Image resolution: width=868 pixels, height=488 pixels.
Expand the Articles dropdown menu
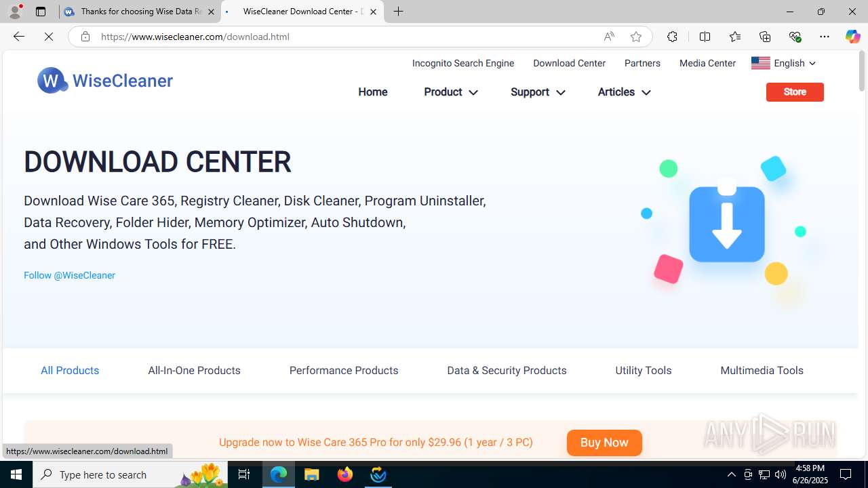[x=624, y=92]
